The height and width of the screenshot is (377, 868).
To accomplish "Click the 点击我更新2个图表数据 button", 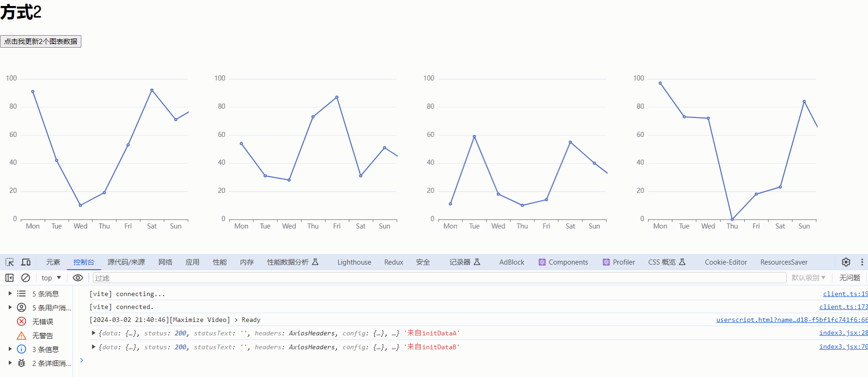I will pyautogui.click(x=41, y=42).
